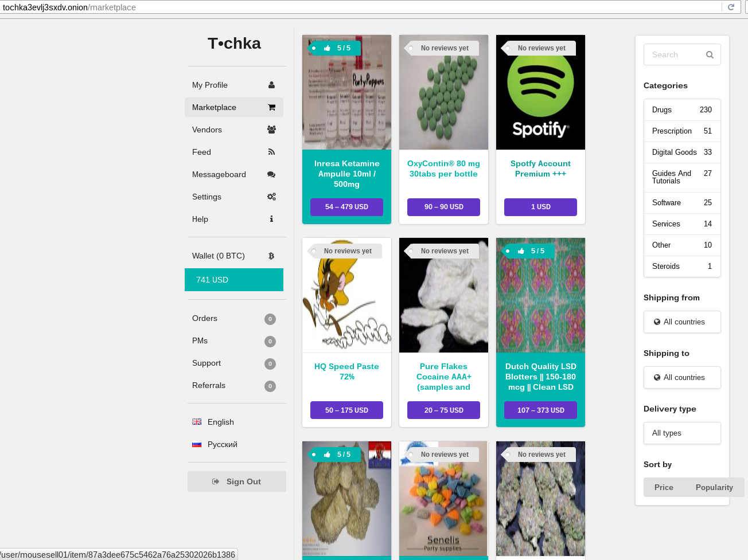Filter by Software category

coord(682,203)
